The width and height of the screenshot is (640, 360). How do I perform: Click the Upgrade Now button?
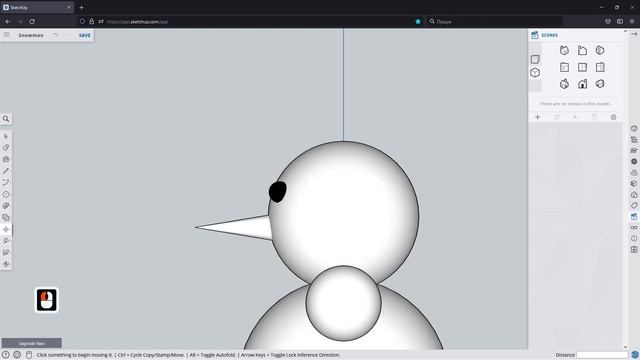(x=32, y=343)
